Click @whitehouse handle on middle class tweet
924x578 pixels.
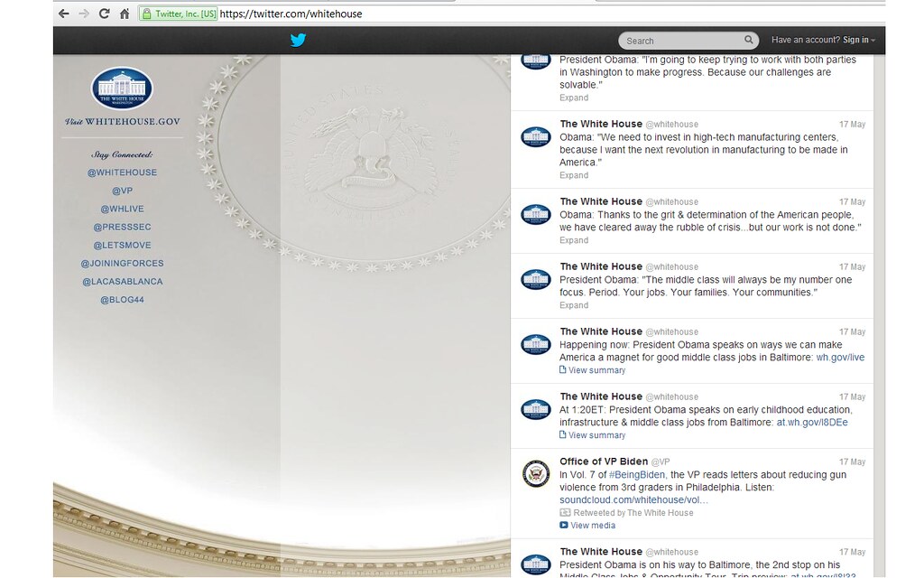[671, 267]
